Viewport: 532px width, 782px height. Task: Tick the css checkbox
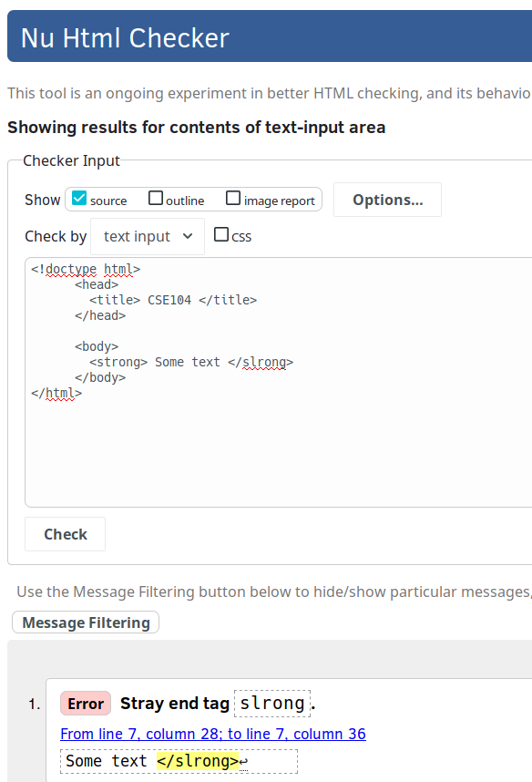pos(220,234)
